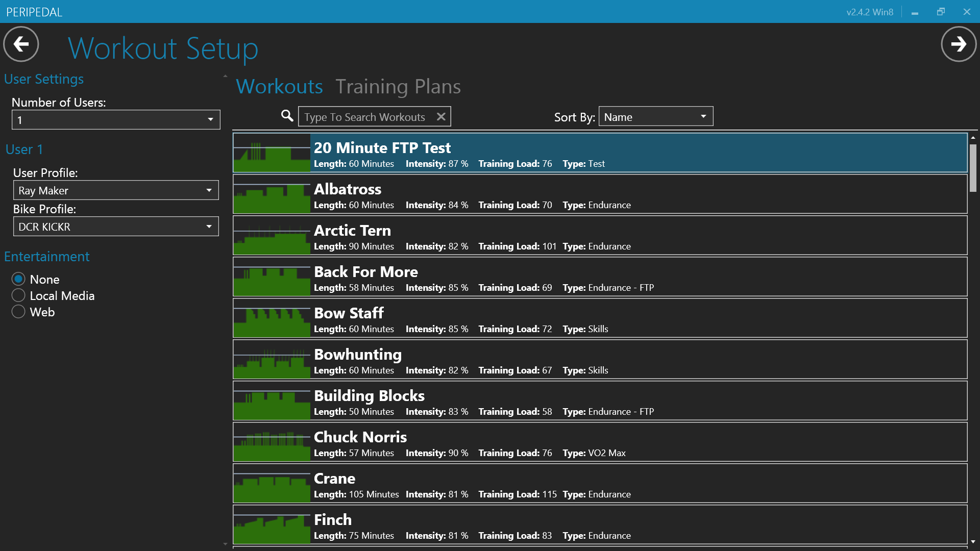980x551 pixels.
Task: Select the Bowhunting workout
Action: click(x=600, y=359)
